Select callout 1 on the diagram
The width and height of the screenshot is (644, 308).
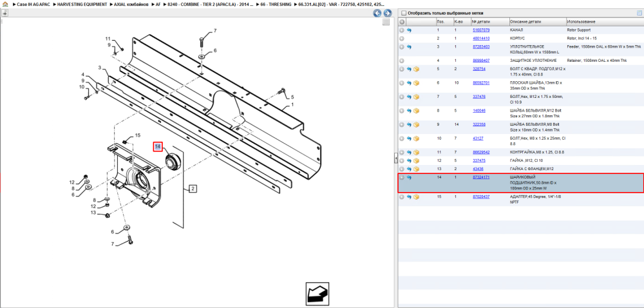click(292, 105)
